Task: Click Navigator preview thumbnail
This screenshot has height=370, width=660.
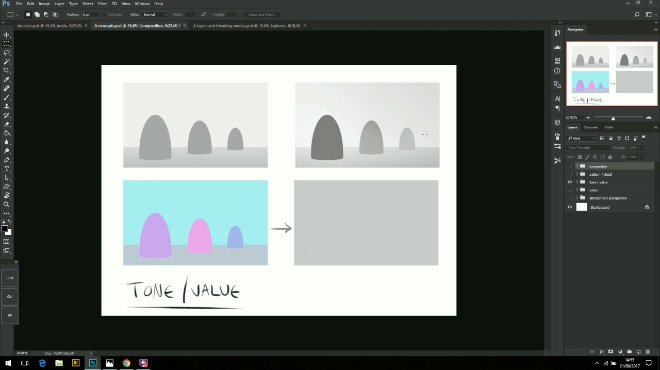Action: [612, 74]
